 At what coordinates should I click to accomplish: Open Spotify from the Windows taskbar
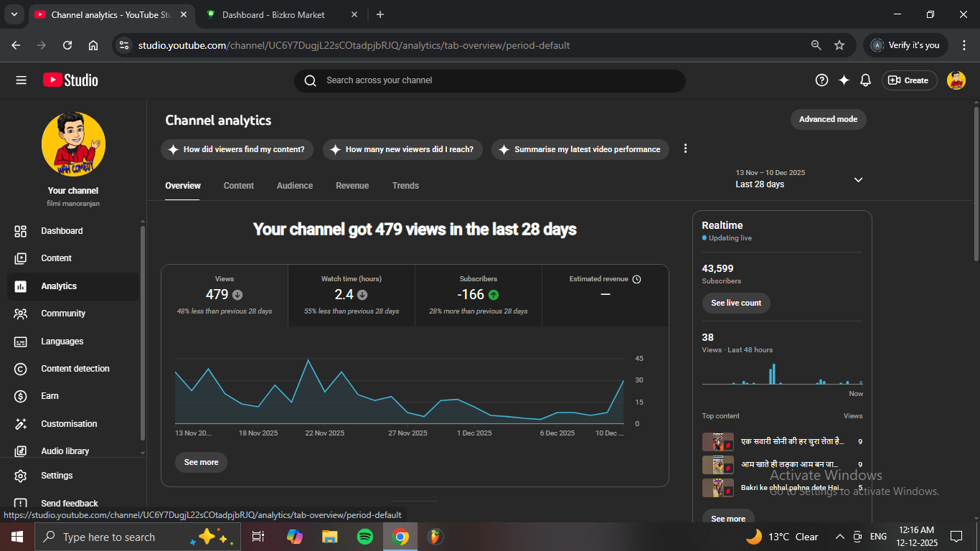coord(365,537)
